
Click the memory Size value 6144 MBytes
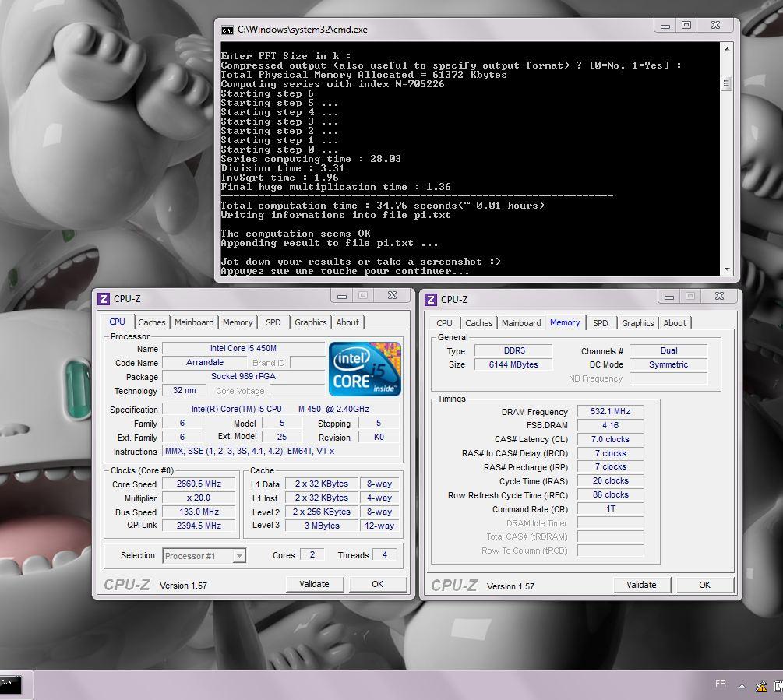coord(514,364)
